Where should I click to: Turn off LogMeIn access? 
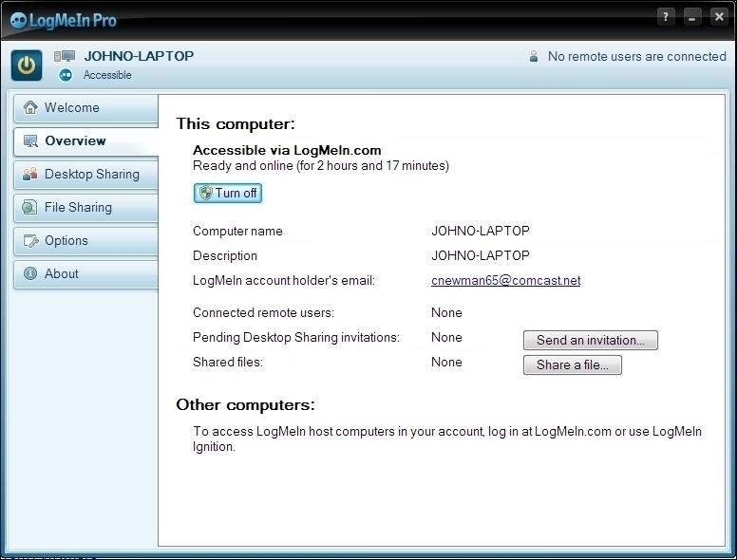coord(228,193)
